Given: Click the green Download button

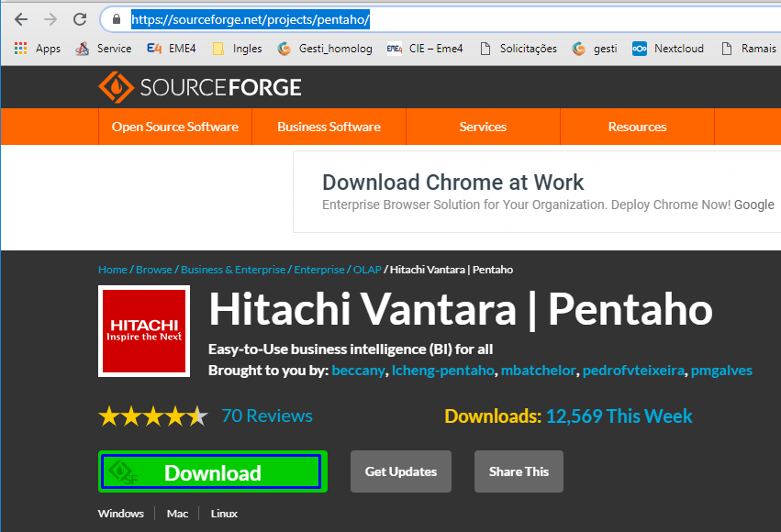Looking at the screenshot, I should (x=213, y=471).
